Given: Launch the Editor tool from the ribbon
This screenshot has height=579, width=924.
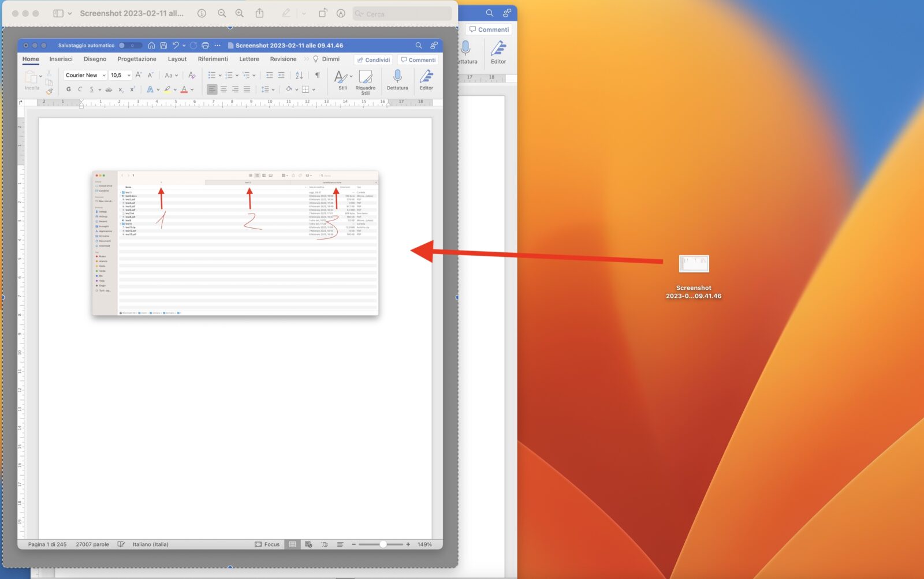Looking at the screenshot, I should [427, 77].
